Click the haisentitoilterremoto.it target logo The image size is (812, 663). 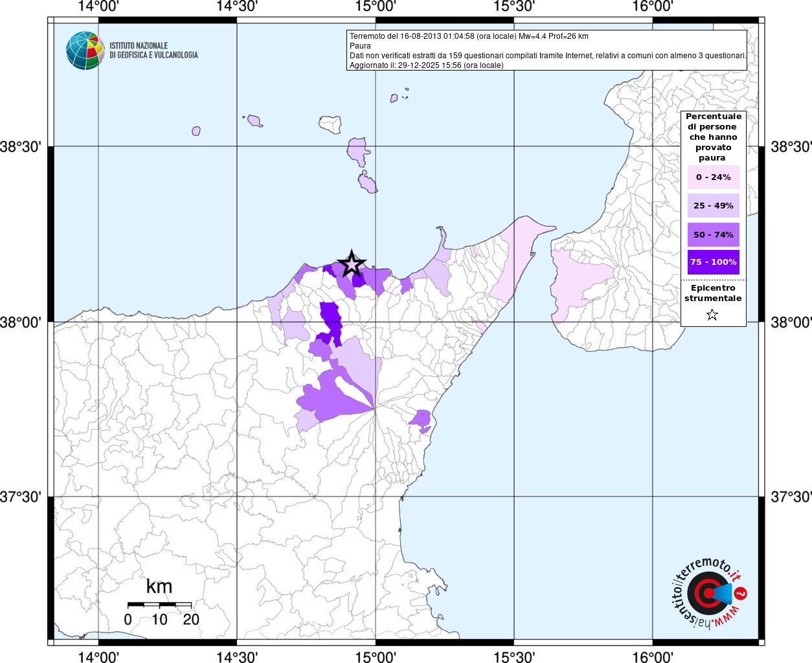[709, 593]
